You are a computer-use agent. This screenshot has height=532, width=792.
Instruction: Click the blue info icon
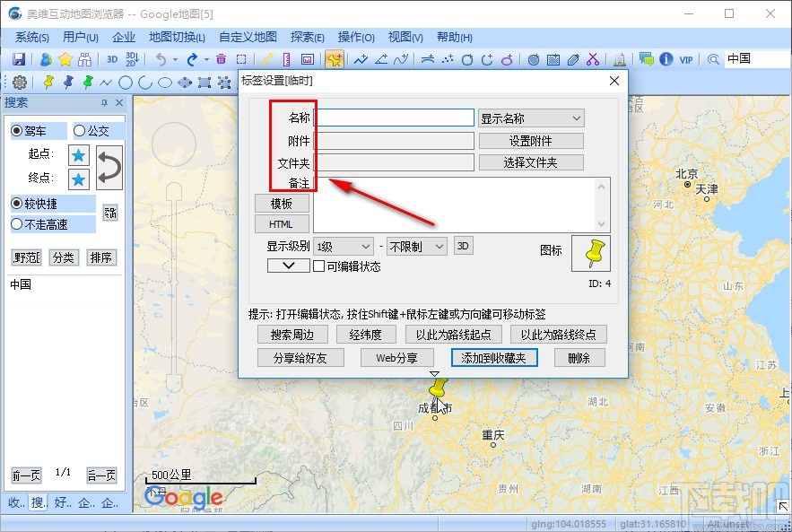tap(666, 59)
